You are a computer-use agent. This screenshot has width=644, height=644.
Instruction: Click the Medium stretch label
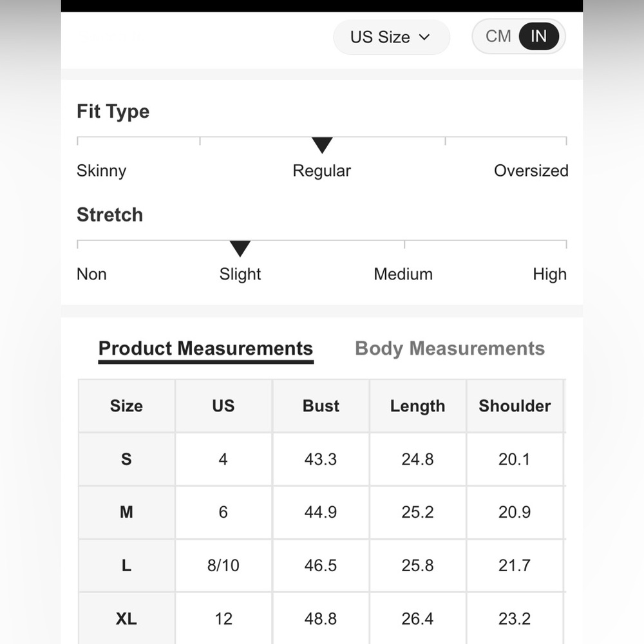403,274
